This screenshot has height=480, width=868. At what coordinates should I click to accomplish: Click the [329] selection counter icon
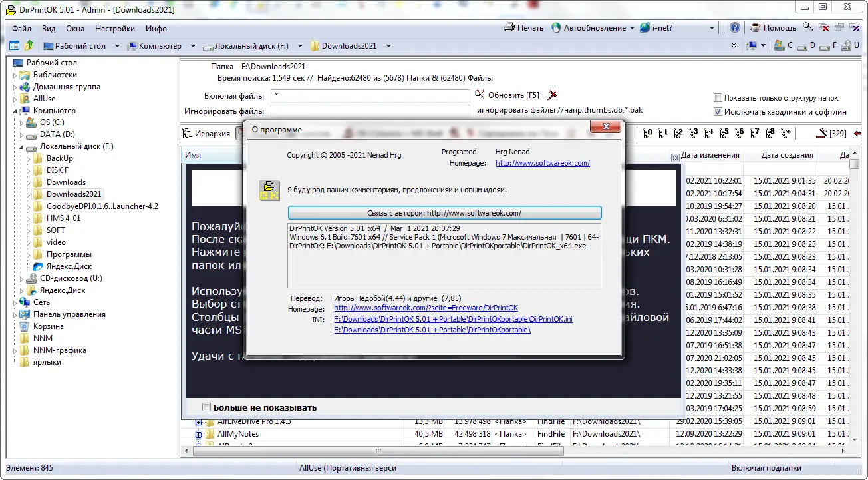(831, 133)
